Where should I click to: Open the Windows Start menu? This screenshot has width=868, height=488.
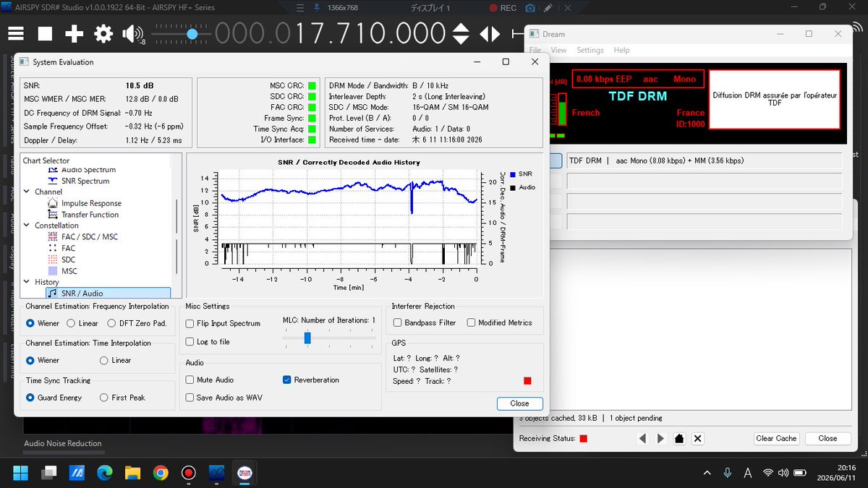[x=22, y=473]
